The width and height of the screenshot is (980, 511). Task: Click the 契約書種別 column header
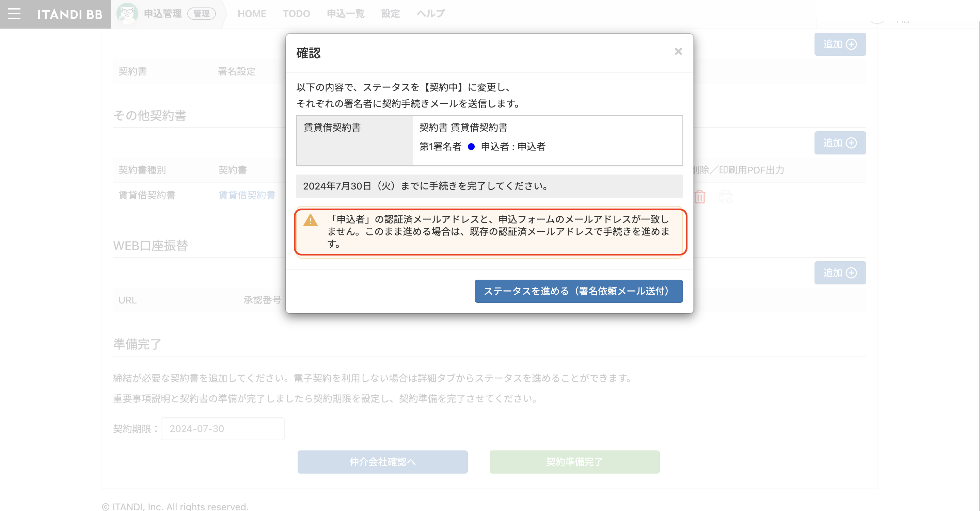pos(142,170)
